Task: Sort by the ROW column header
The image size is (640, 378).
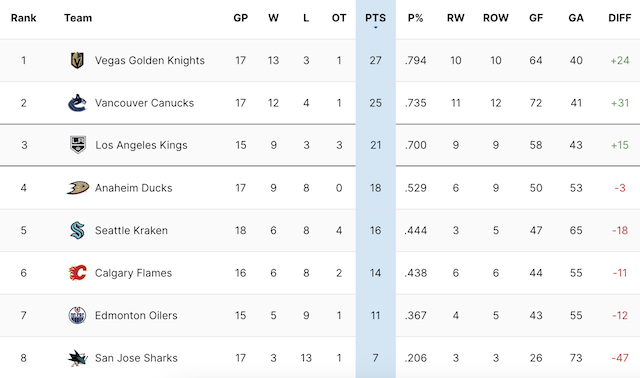Action: [x=496, y=18]
